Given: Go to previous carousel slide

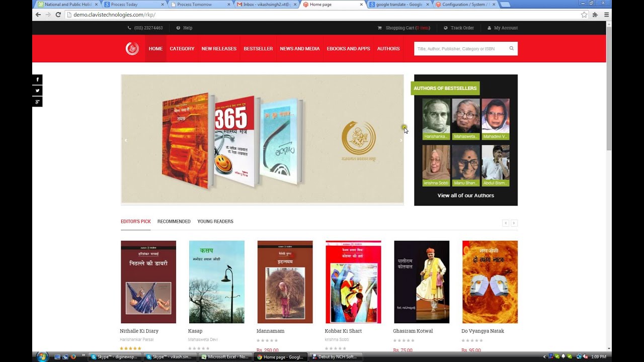Looking at the screenshot, I should pyautogui.click(x=126, y=140).
